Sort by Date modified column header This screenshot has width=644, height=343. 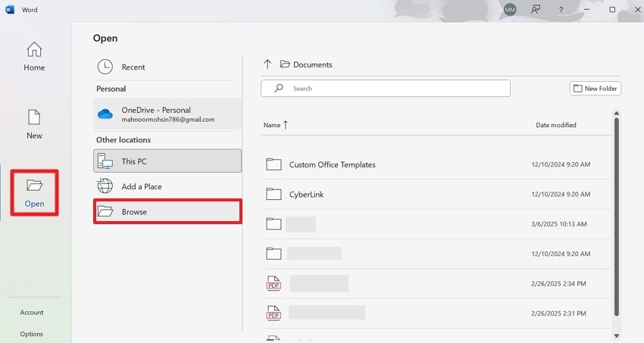pyautogui.click(x=555, y=125)
